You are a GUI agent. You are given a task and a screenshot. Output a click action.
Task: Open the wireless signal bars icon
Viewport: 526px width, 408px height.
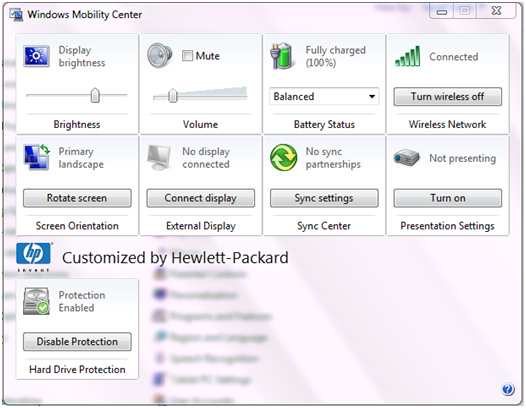[408, 56]
